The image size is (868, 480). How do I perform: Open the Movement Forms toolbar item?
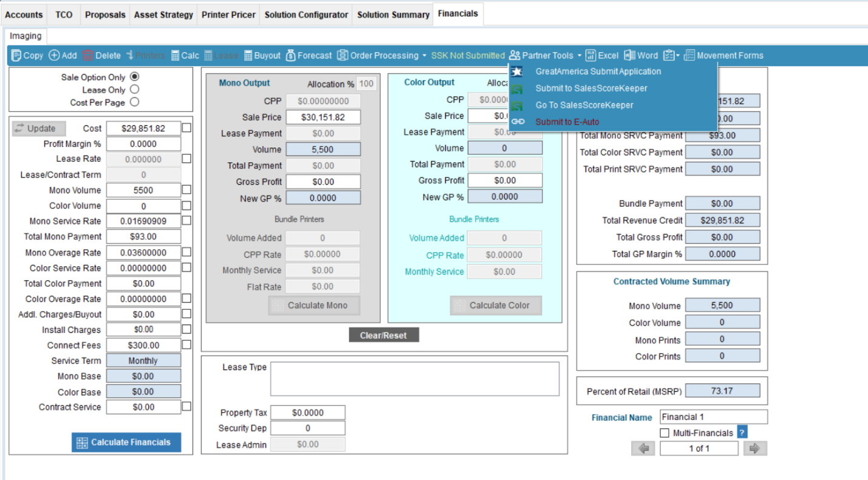click(x=723, y=55)
